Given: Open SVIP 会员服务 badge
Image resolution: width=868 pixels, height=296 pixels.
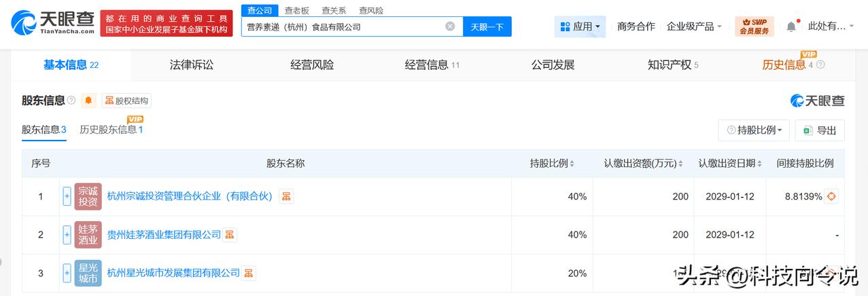Looking at the screenshot, I should [754, 26].
